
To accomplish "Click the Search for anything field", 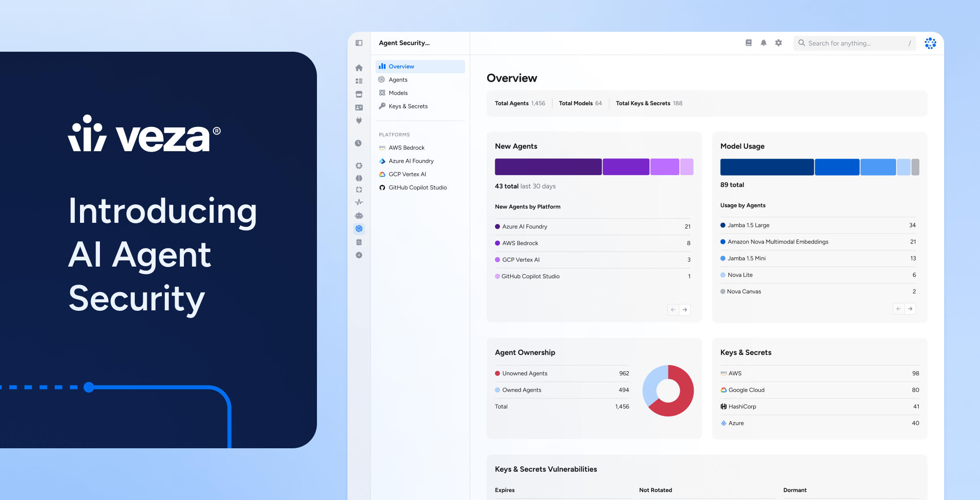I will tap(854, 43).
